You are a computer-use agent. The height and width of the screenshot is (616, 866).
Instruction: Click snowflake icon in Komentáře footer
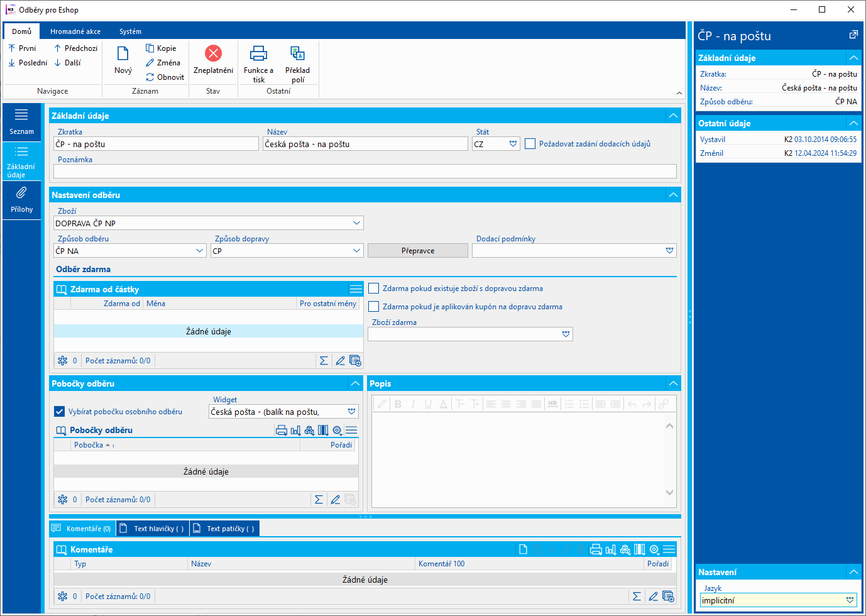(62, 597)
